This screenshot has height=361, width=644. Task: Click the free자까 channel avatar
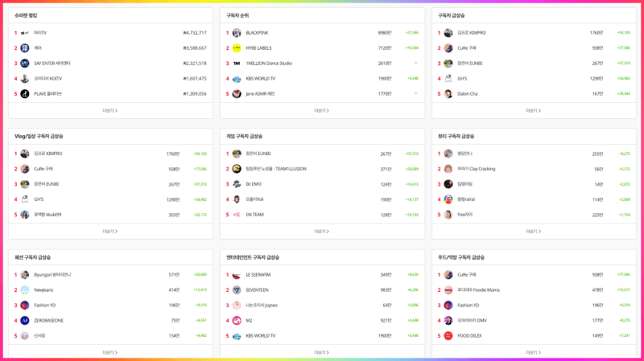coord(448,215)
